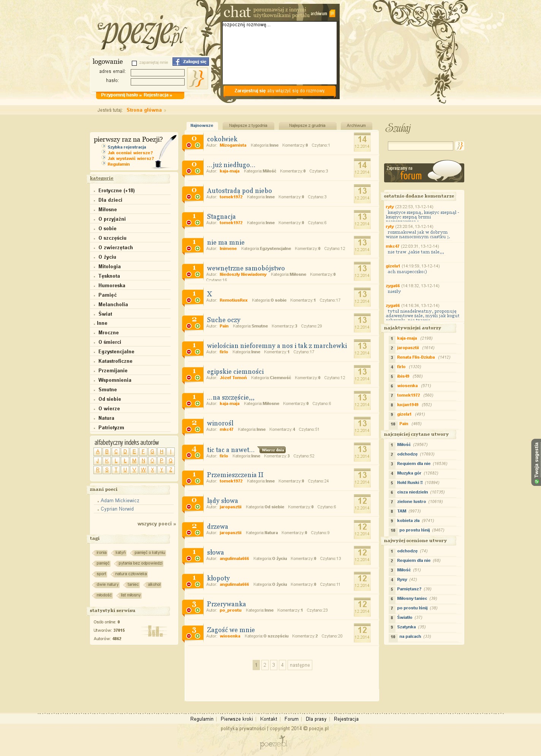Downvote "Autostradą pod niebo" with the minus icon
The image size is (541, 756).
coord(189,197)
